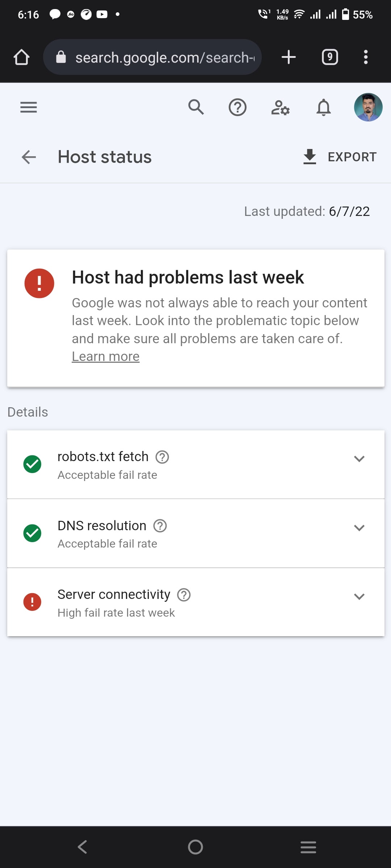Tap the browser home icon
This screenshot has height=868, width=391.
(x=21, y=57)
